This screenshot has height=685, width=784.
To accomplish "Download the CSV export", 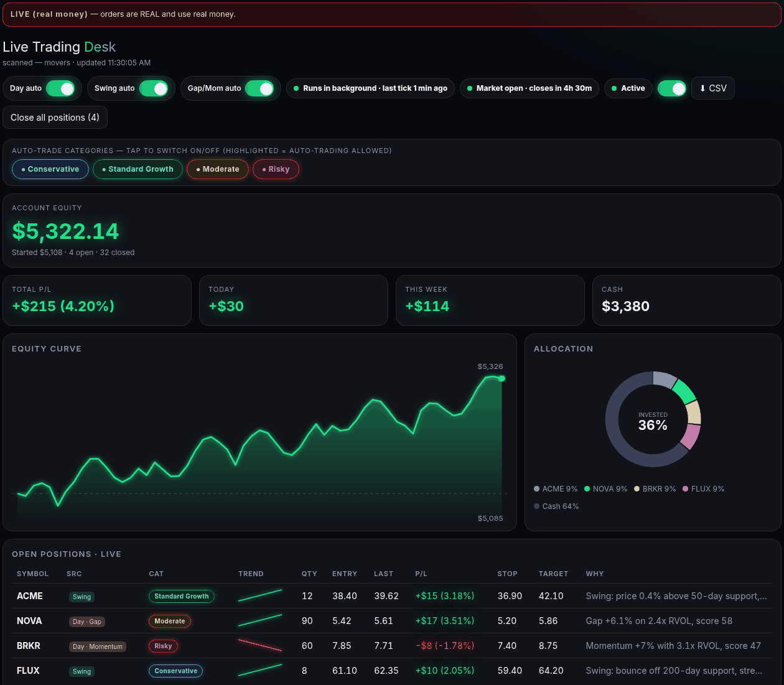I will point(713,88).
